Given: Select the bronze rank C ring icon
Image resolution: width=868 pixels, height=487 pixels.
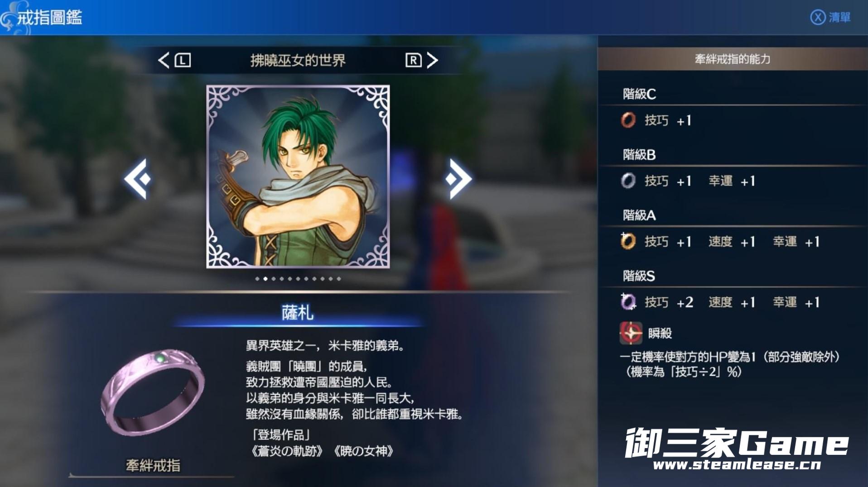Looking at the screenshot, I should pos(628,120).
